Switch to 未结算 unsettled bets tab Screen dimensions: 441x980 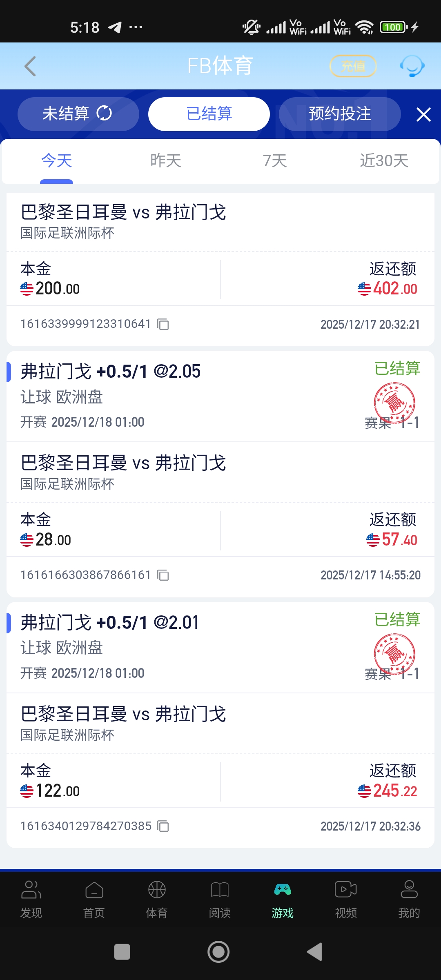[x=78, y=114]
